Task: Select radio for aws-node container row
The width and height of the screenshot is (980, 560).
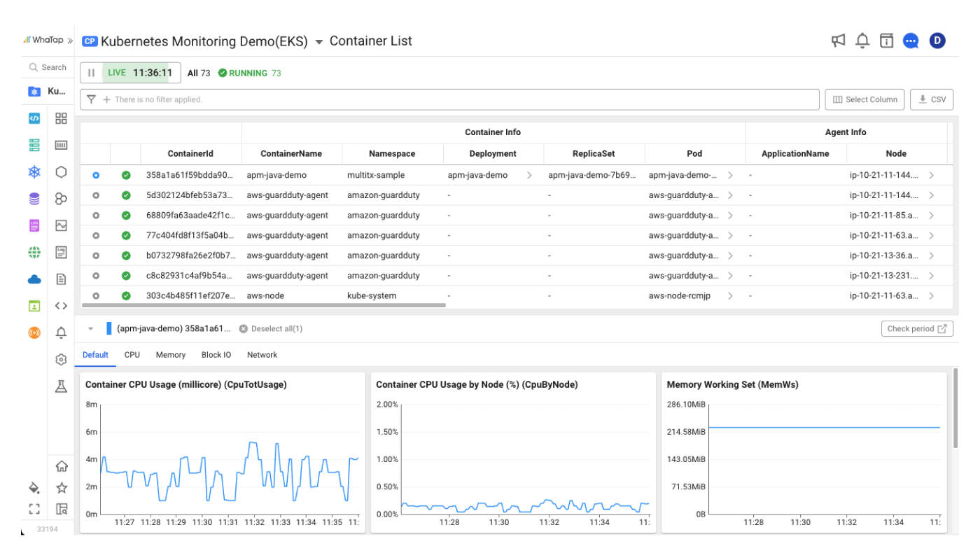Action: 96,296
